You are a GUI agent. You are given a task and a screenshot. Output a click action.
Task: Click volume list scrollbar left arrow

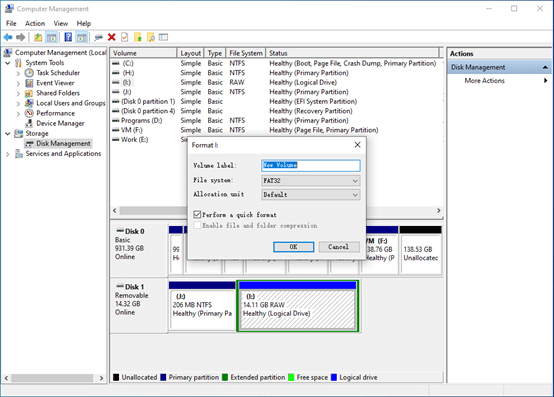[114, 211]
